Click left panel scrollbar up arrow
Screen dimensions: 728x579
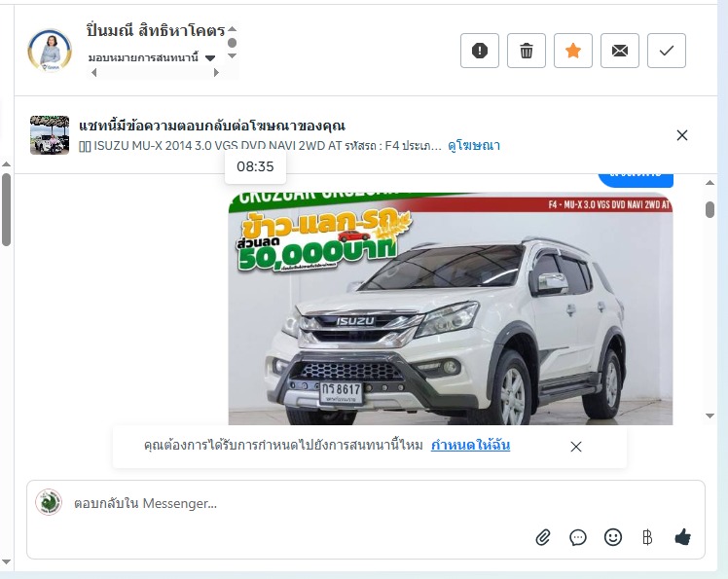[x=6, y=164]
